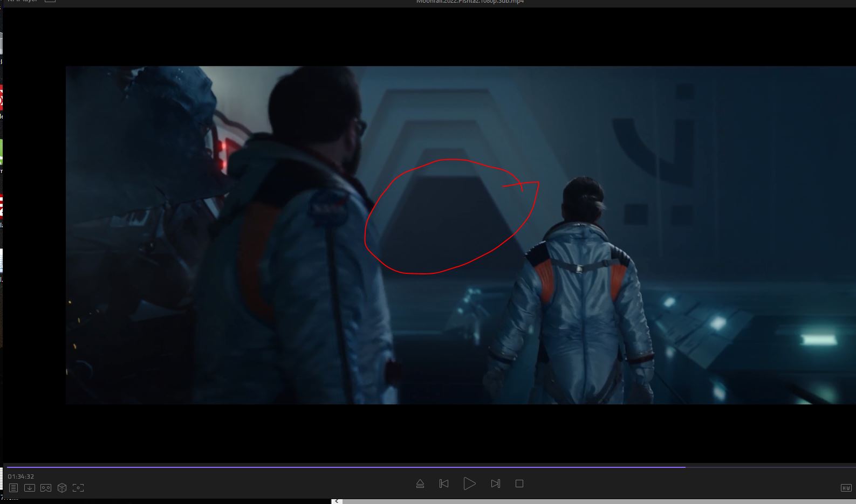Skip to the previous track
856x504 pixels.
[444, 484]
